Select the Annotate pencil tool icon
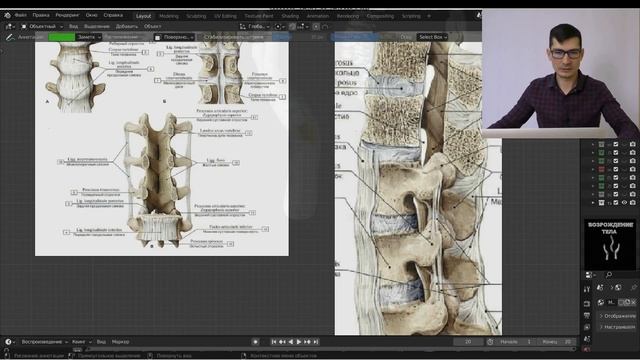 pos(9,37)
